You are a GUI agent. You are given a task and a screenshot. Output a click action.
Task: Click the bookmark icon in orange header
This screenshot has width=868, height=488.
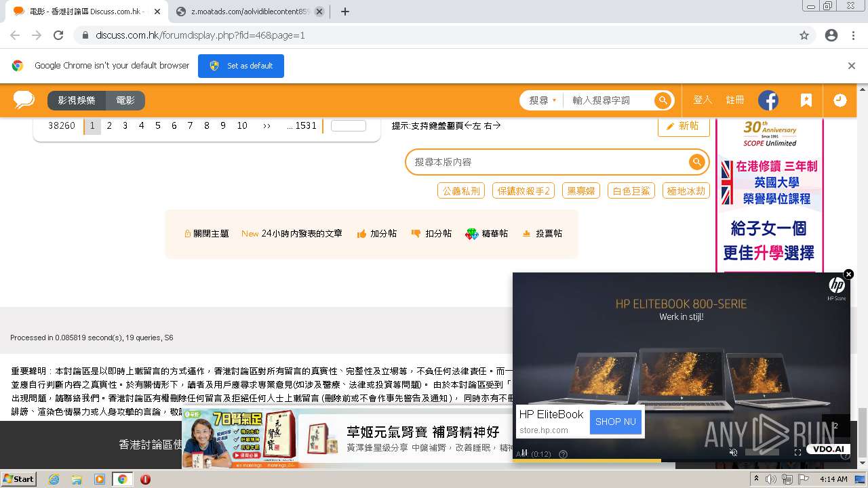point(806,100)
